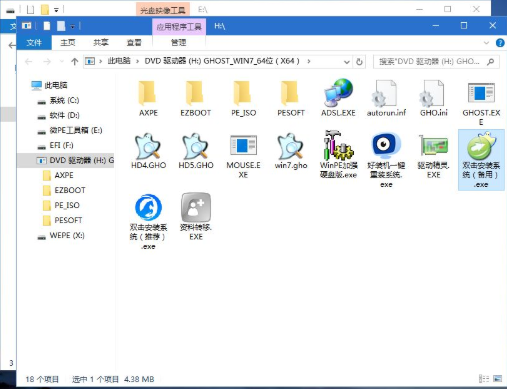Select the 好装机一键重装系统.exe icon

(386, 146)
